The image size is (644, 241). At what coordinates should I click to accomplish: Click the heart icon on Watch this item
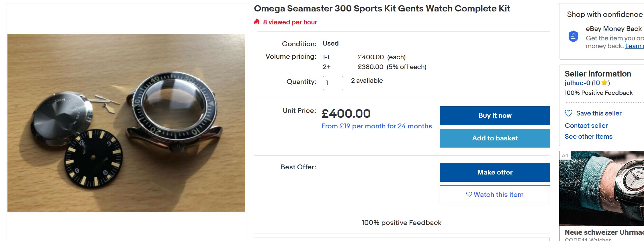point(469,194)
